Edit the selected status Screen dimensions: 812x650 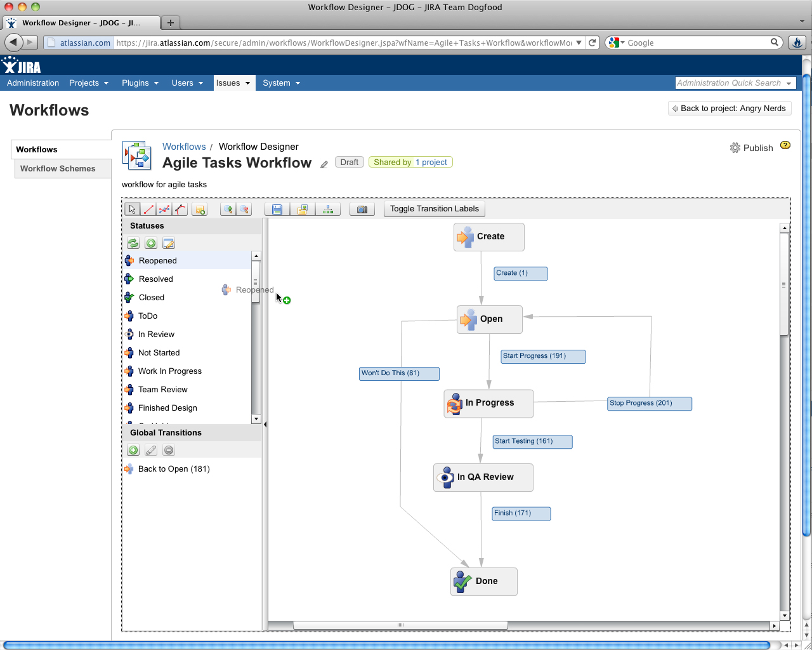tap(169, 243)
